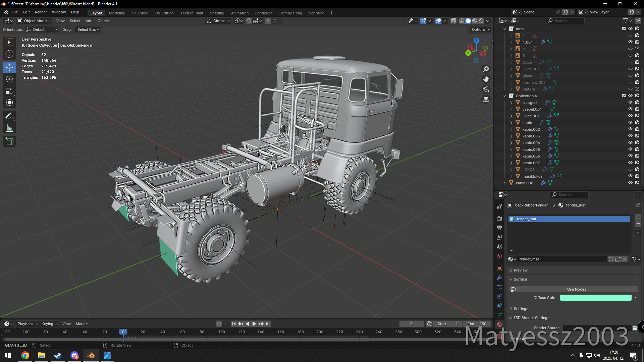Collapse the Collection 4 tree
644x362 pixels.
[x=504, y=96]
